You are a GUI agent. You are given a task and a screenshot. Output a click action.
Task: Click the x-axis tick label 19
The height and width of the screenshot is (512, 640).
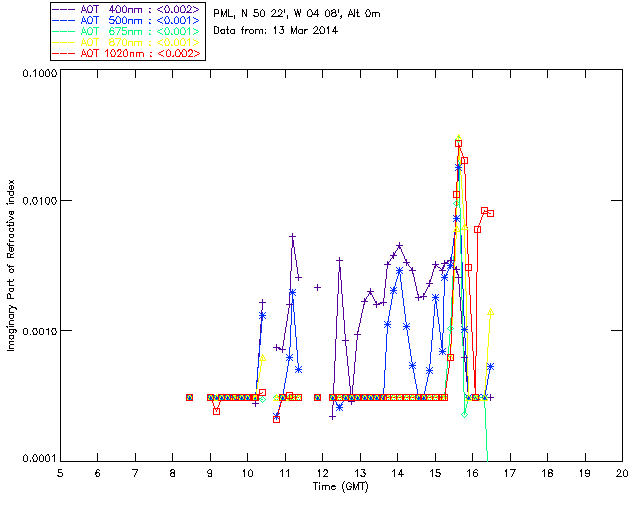(x=585, y=473)
